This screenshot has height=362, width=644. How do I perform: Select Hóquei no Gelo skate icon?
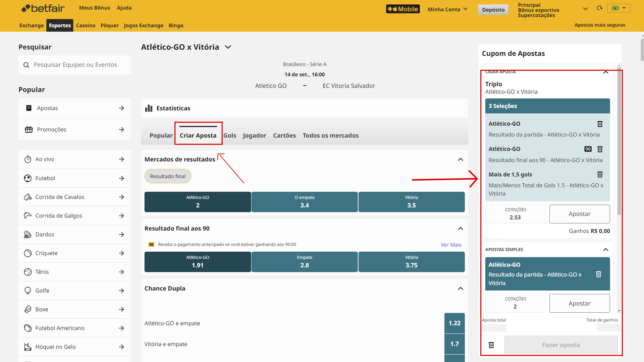pos(28,347)
